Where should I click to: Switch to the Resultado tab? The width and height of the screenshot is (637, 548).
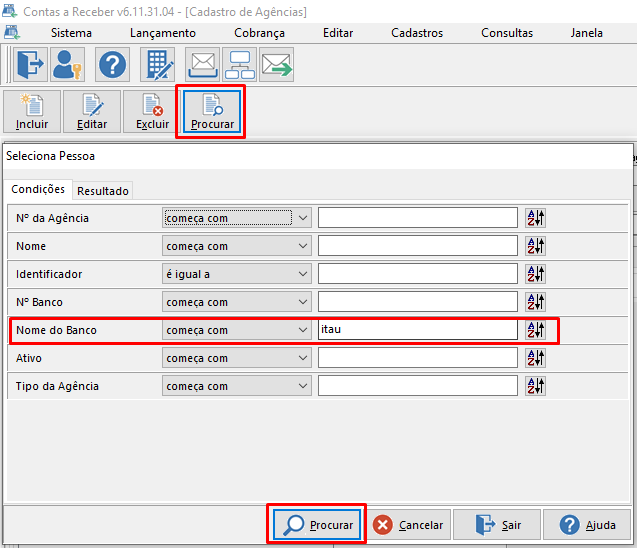point(103,191)
